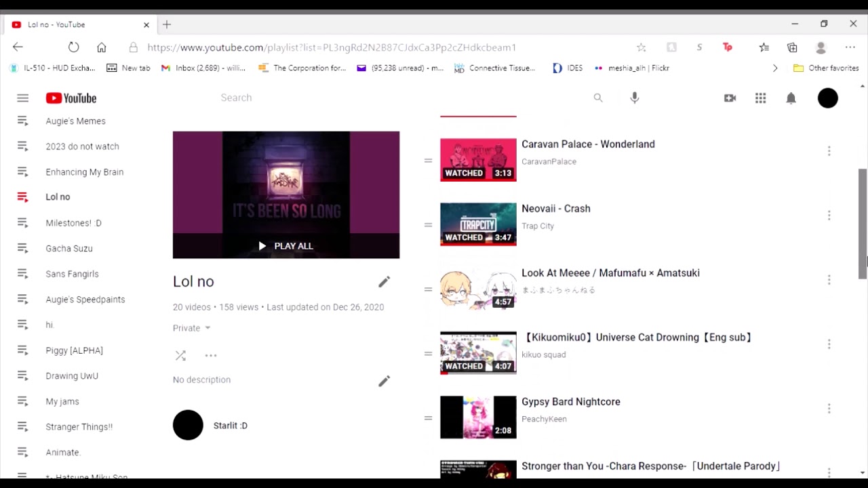Open Sans Fangirls playlist

tap(72, 274)
